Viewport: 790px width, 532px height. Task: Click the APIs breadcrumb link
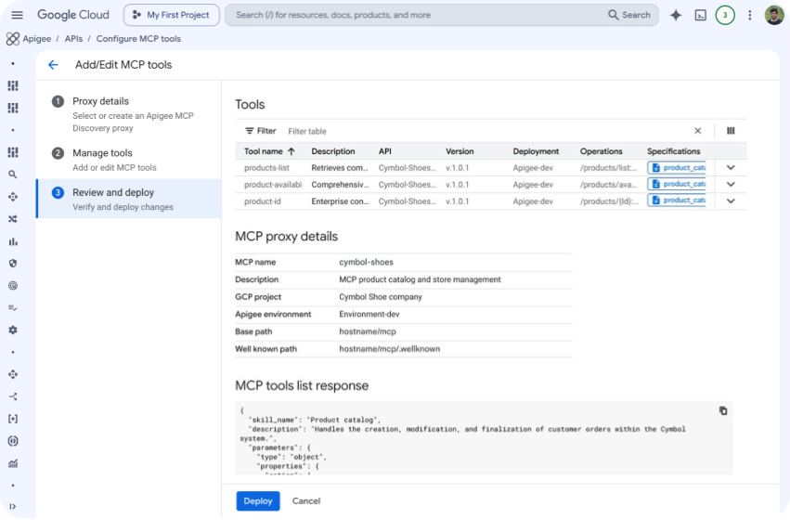[73, 39]
